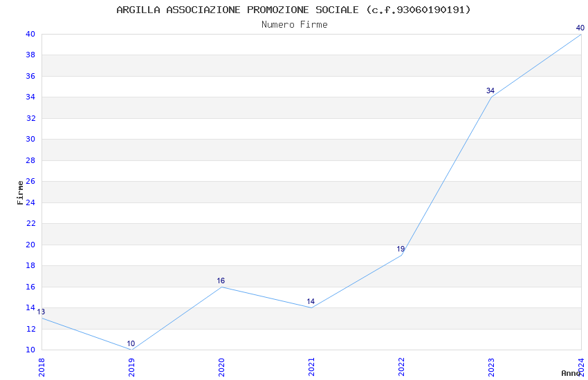This screenshot has height=380, width=588.
Task: Click the y-axis tick 32
Action: coord(30,118)
